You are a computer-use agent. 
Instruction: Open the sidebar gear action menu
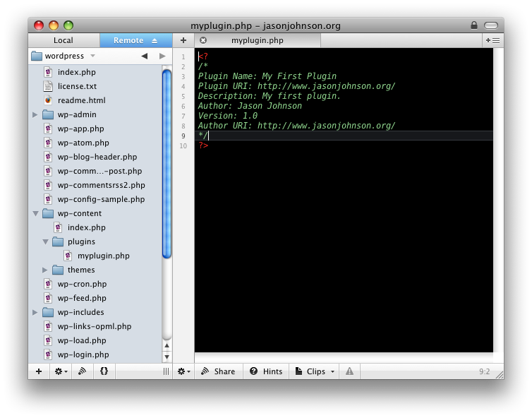tap(61, 371)
